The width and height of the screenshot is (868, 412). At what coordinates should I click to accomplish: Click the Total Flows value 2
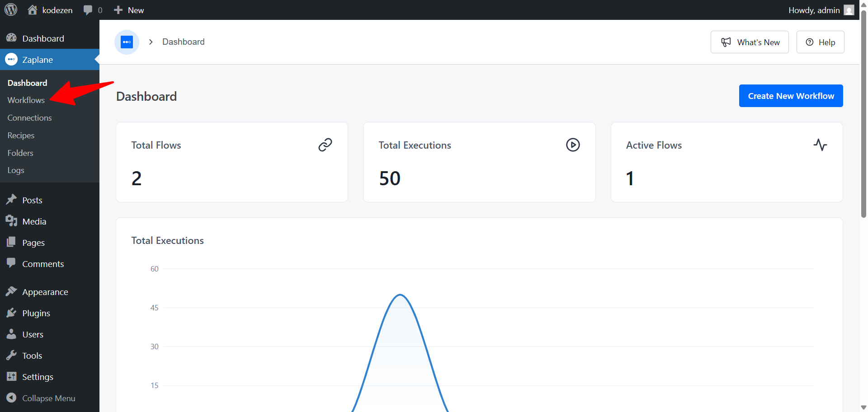point(137,178)
